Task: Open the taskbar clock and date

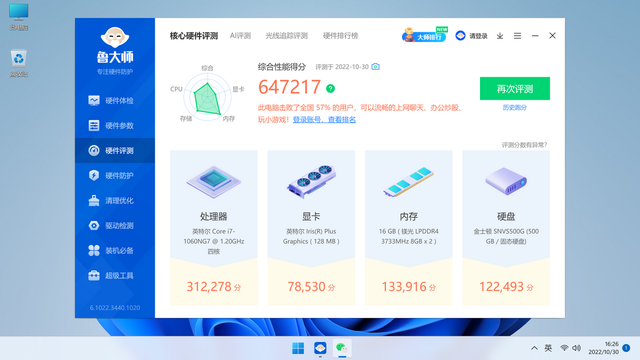Action: pos(603,348)
